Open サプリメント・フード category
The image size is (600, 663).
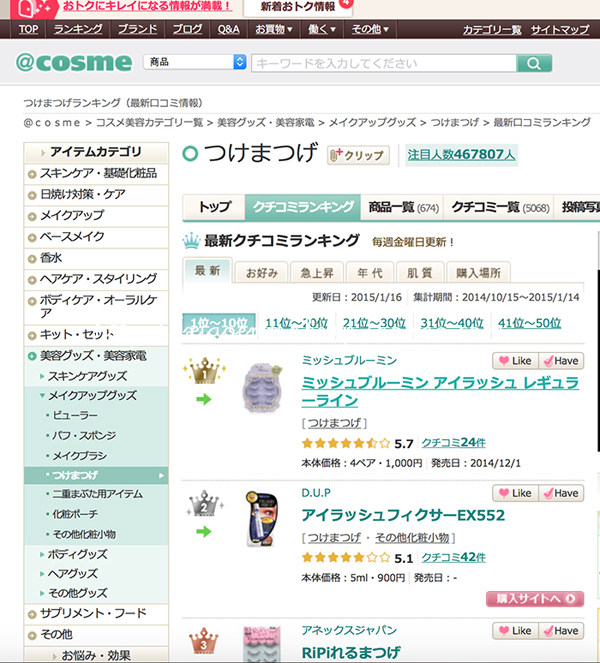[x=96, y=614]
